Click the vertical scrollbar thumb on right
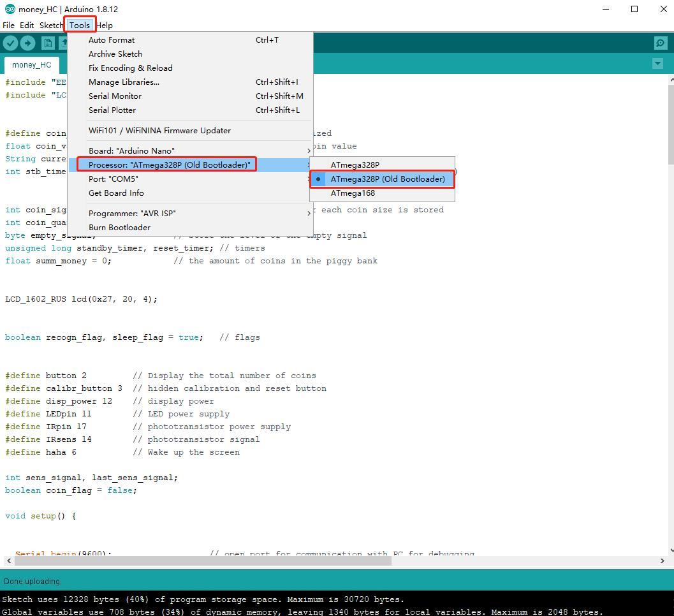This screenshot has width=674, height=616. click(671, 124)
